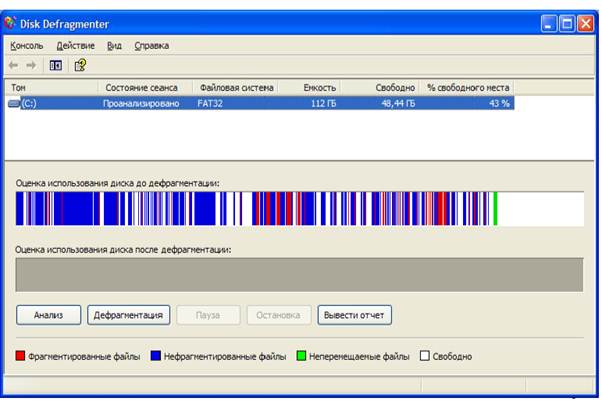602x405 pixels.
Task: Click the red Фрагментированные файлы legend swatch
Action: (x=20, y=356)
